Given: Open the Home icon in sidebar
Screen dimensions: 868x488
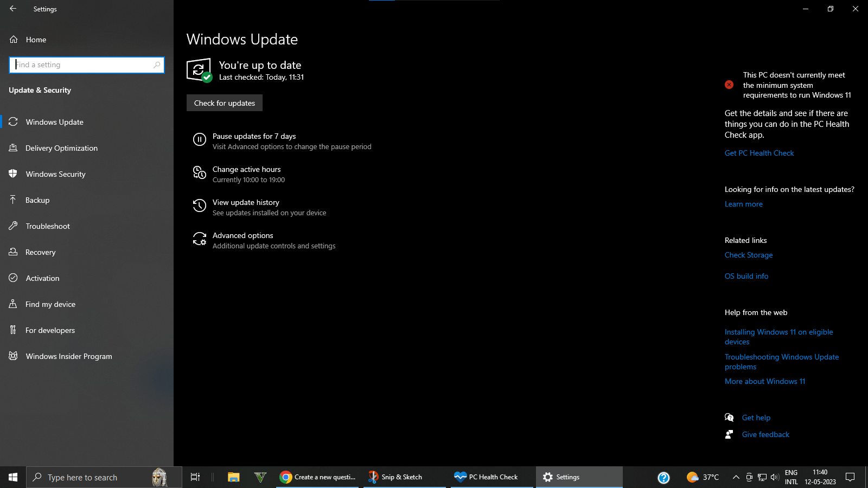Looking at the screenshot, I should click(14, 40).
